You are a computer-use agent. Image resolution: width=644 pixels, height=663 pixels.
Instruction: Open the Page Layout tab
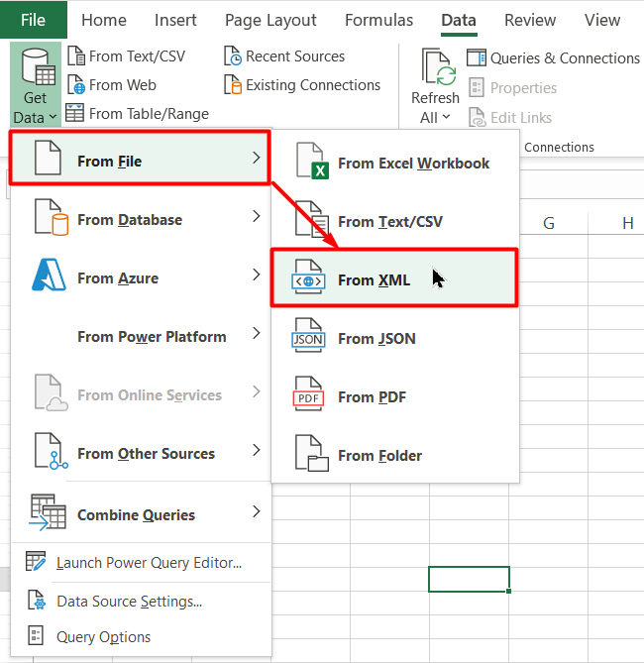pos(270,20)
